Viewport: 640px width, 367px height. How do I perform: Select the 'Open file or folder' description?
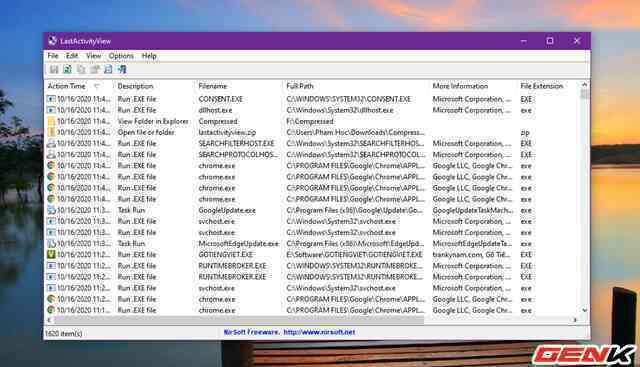(146, 132)
